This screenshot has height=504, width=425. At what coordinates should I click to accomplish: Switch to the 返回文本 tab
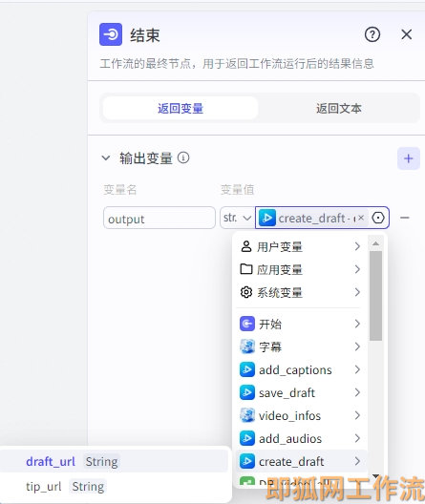(338, 108)
